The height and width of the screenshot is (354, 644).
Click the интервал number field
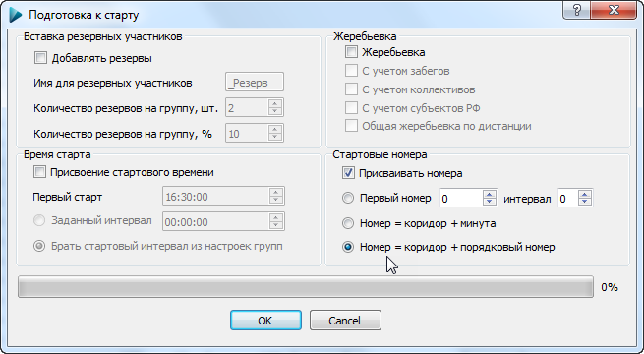pos(567,198)
